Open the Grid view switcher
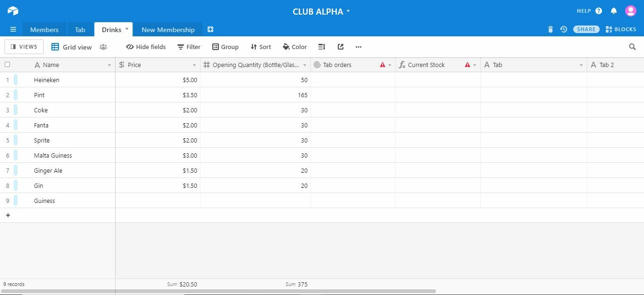 coord(72,47)
